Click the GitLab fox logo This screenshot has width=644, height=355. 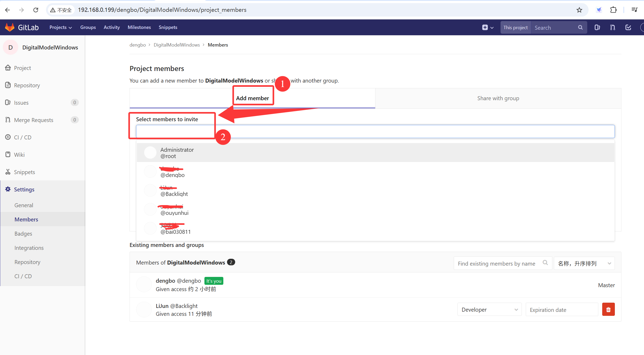click(x=10, y=27)
